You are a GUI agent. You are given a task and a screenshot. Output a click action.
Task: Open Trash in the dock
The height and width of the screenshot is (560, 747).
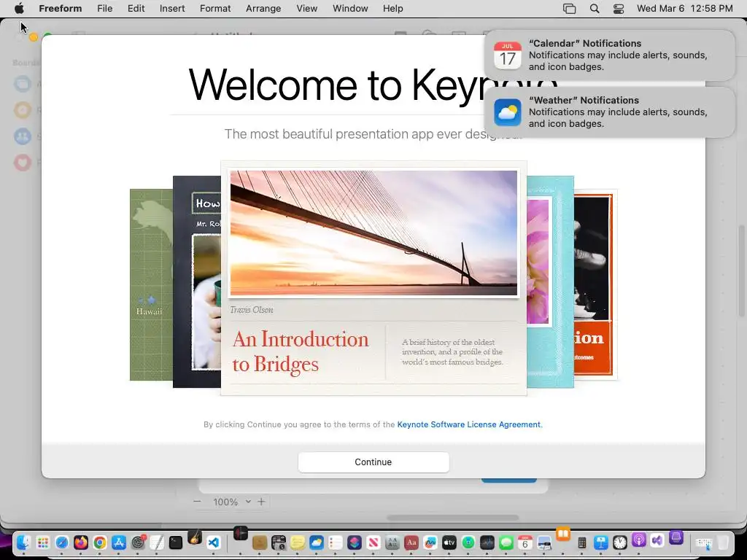pos(723,542)
